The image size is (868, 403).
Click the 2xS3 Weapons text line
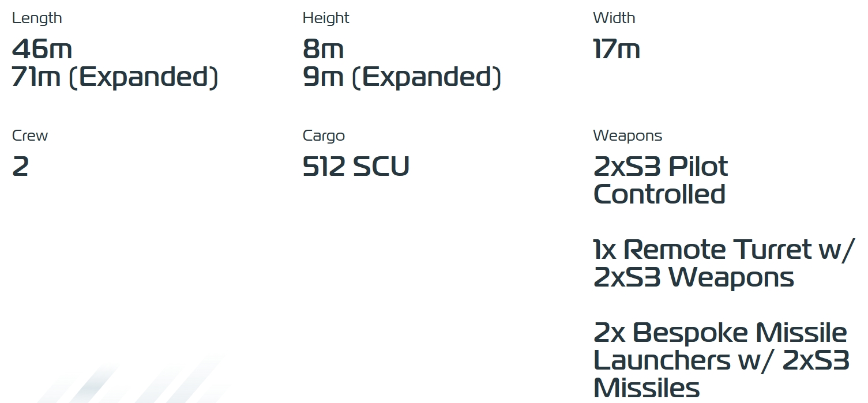(x=693, y=277)
